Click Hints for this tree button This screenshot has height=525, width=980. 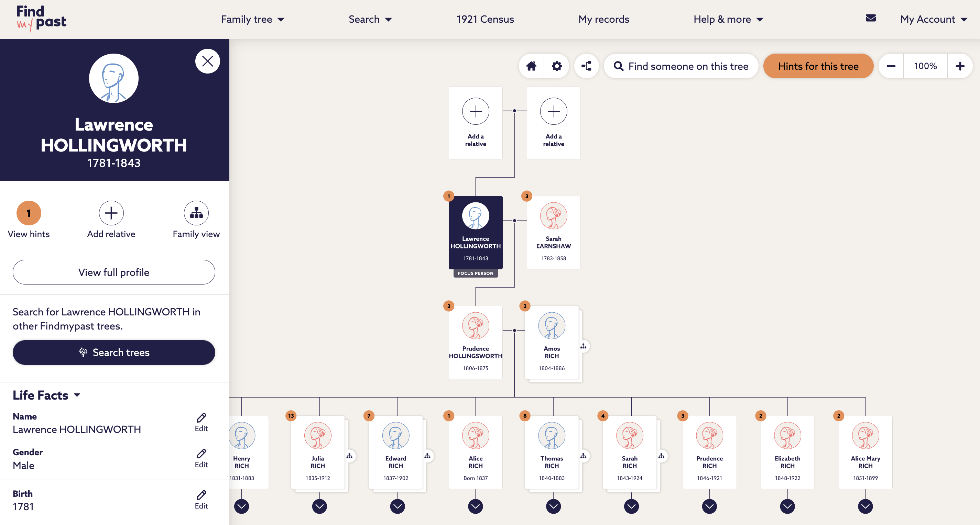[818, 66]
